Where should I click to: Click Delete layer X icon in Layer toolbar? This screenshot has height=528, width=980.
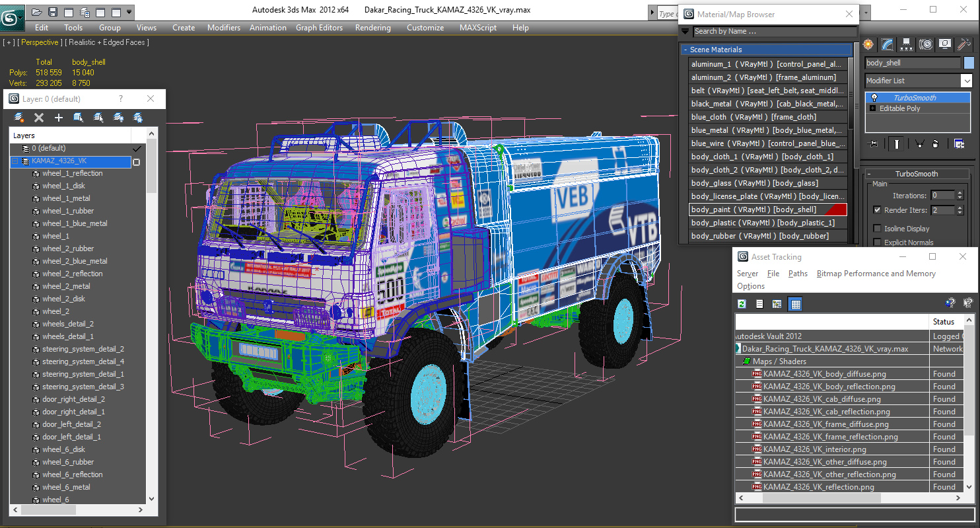point(39,118)
